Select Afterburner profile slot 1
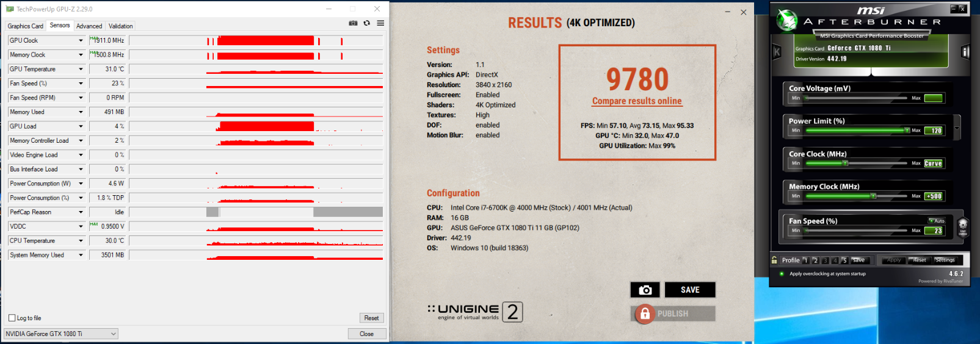This screenshot has height=344, width=980. pos(805,260)
